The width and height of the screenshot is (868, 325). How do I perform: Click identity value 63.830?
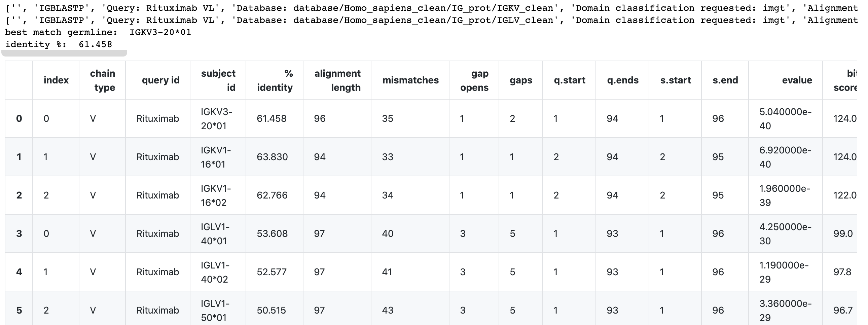(x=272, y=157)
